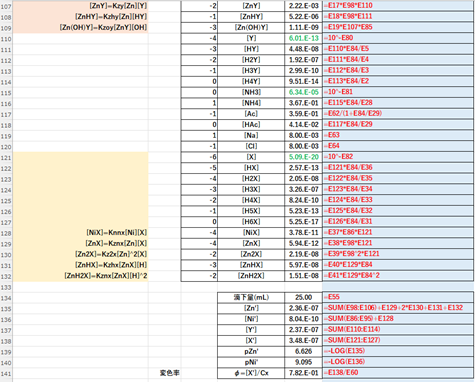Click the value 4.48.E-08
Viewport: 475px width, 382px height.
303,49
